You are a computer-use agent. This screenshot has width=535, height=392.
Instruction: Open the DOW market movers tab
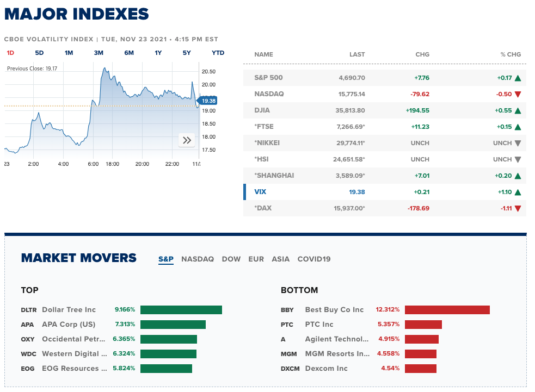coord(231,259)
